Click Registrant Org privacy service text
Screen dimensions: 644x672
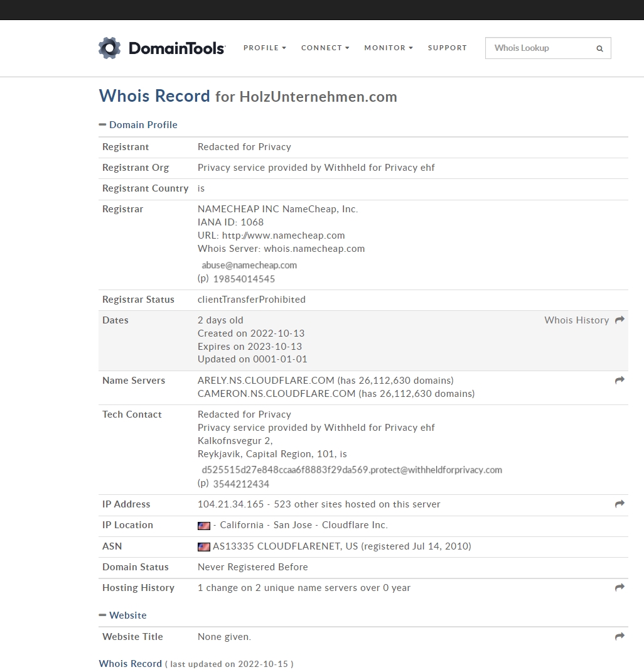coord(316,168)
